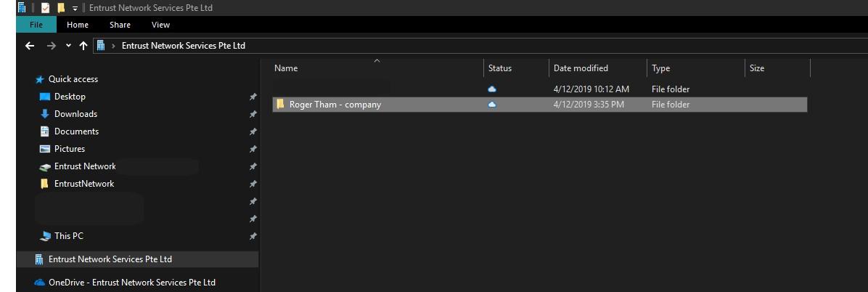Select This PC in navigation pane
868x292 pixels.
point(69,235)
